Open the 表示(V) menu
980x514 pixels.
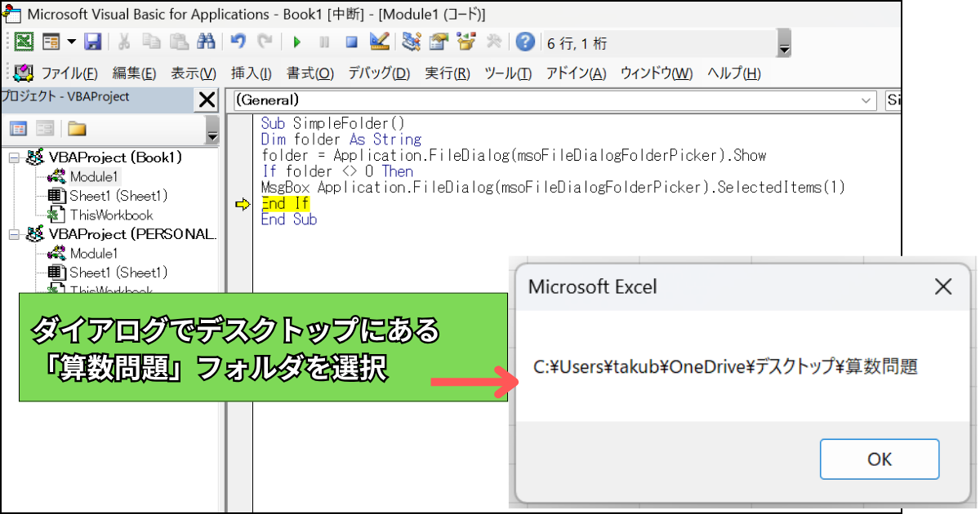[194, 73]
